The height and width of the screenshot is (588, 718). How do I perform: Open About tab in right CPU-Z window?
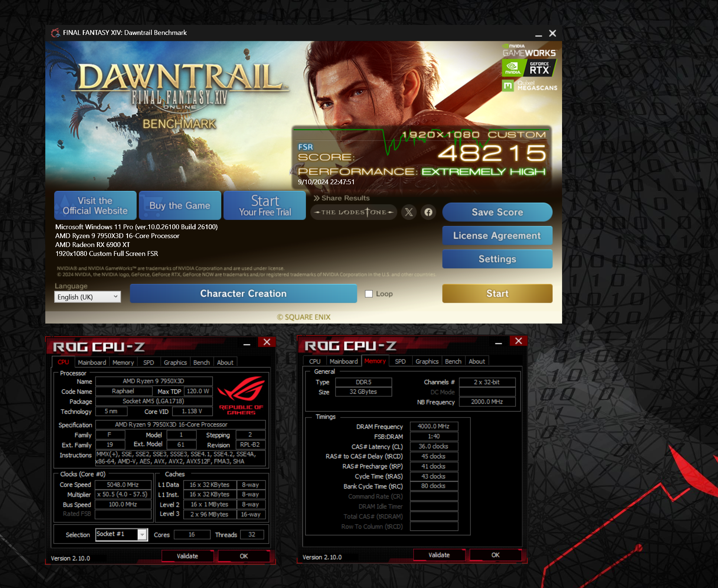[x=477, y=361]
